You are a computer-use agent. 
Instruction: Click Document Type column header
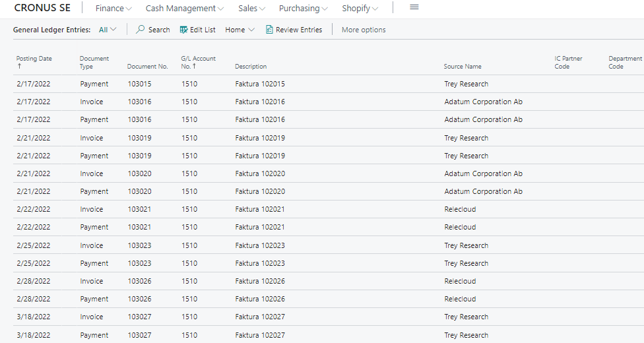(x=94, y=63)
